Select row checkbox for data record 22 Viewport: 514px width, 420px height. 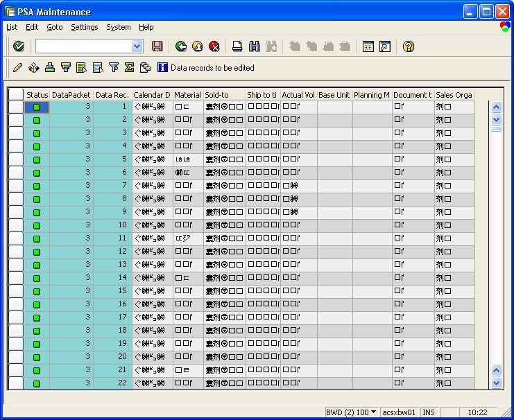click(x=16, y=383)
